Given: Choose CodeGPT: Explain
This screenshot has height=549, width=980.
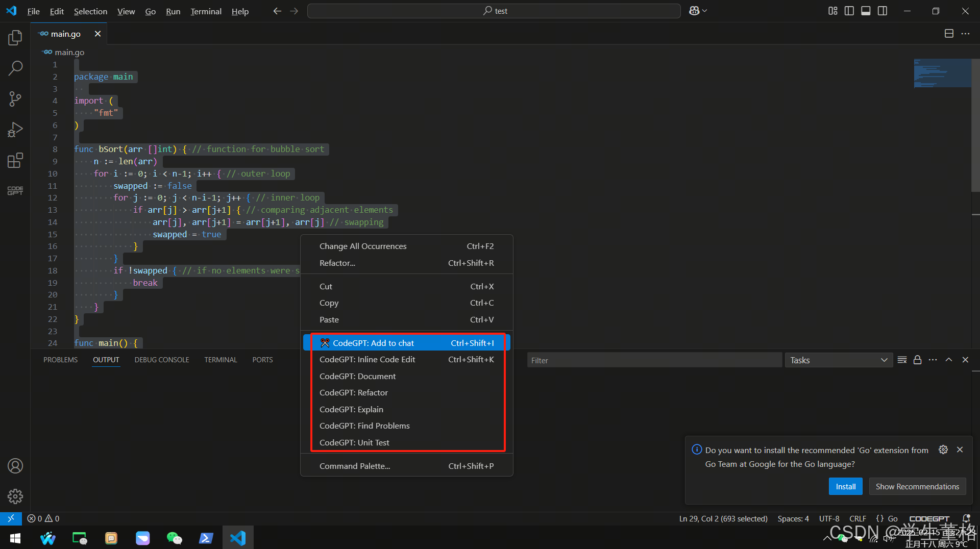Looking at the screenshot, I should click(x=407, y=409).
